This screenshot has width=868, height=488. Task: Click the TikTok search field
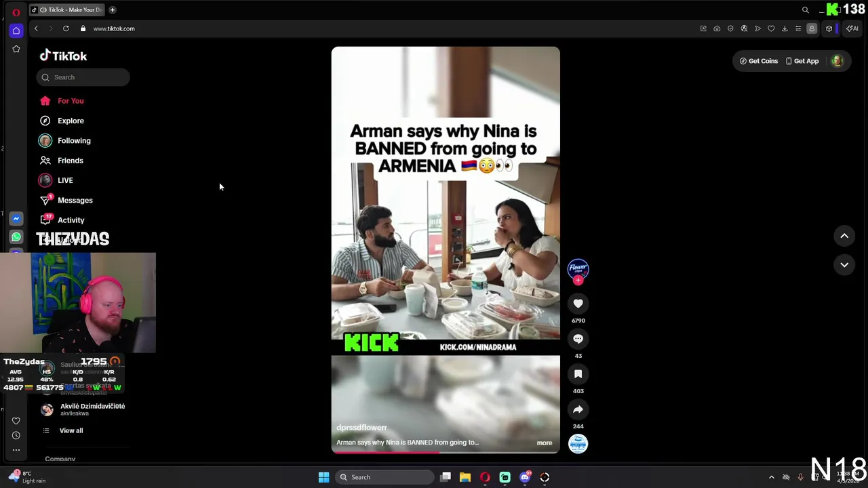point(83,77)
